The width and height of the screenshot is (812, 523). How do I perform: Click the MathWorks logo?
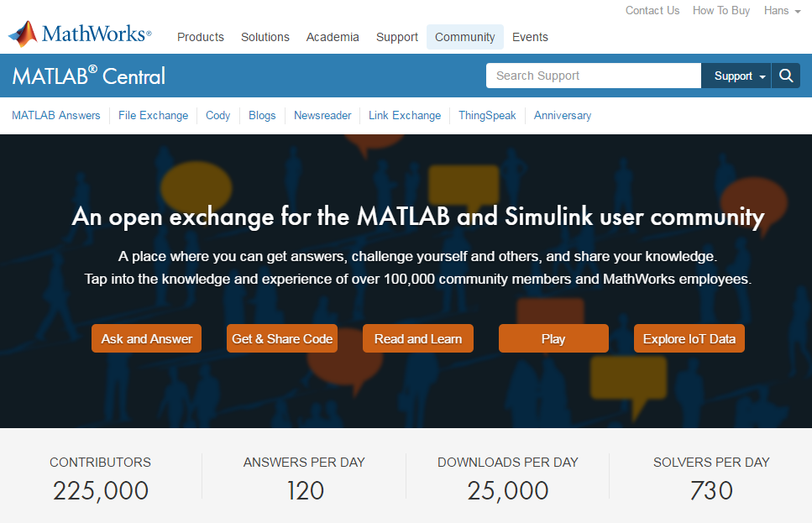[80, 34]
